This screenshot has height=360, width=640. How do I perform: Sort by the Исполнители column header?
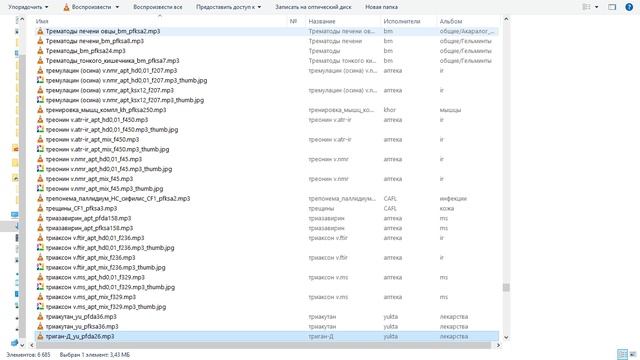click(x=402, y=21)
